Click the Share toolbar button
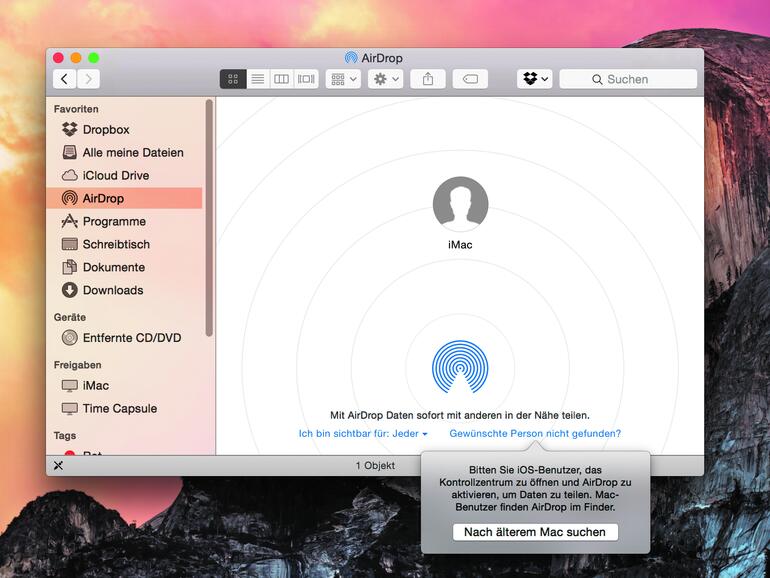 (x=428, y=79)
